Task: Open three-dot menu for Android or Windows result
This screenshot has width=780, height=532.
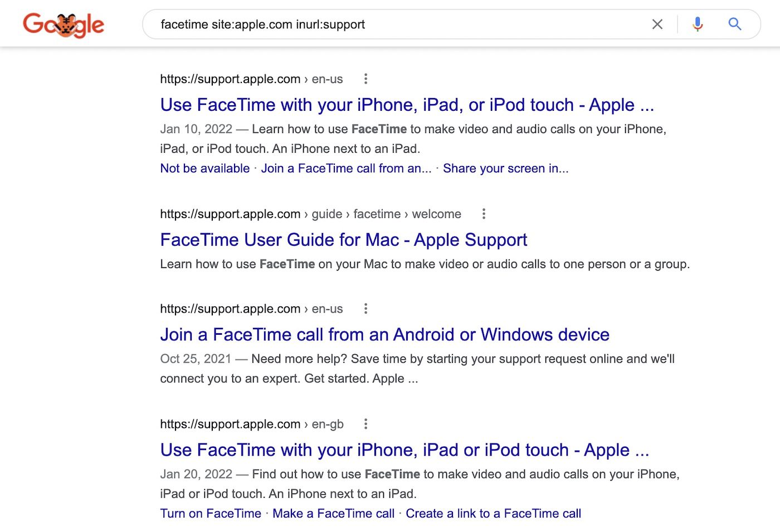Action: [365, 309]
